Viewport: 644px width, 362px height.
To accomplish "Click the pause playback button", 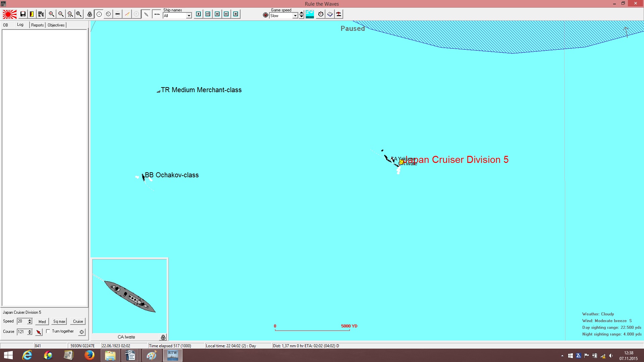I will click(236, 14).
